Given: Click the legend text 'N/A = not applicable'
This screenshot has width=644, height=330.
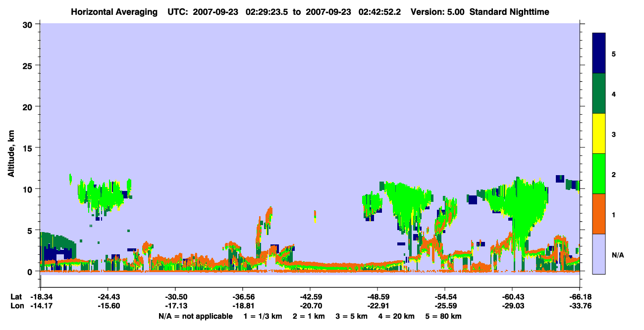Looking at the screenshot, I should click(195, 316).
